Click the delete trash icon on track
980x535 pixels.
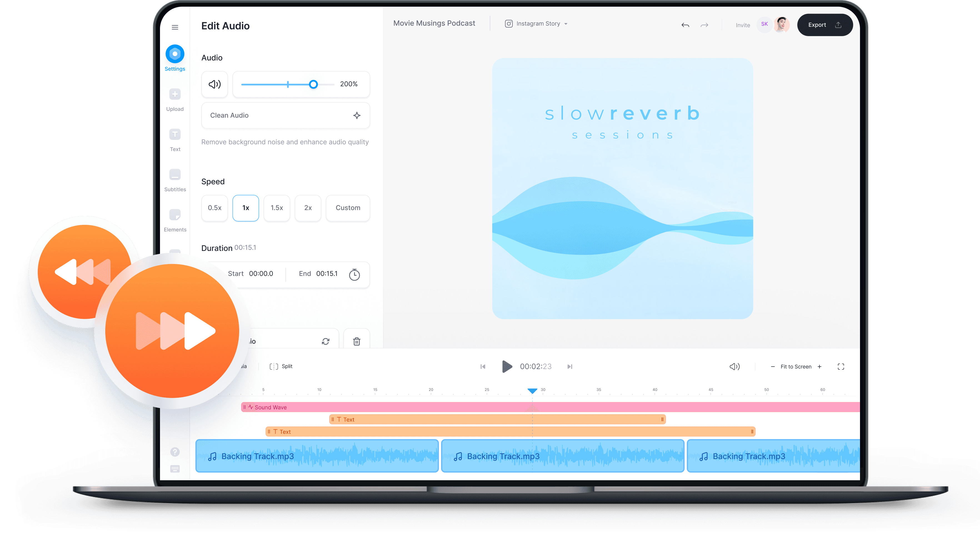(x=357, y=341)
